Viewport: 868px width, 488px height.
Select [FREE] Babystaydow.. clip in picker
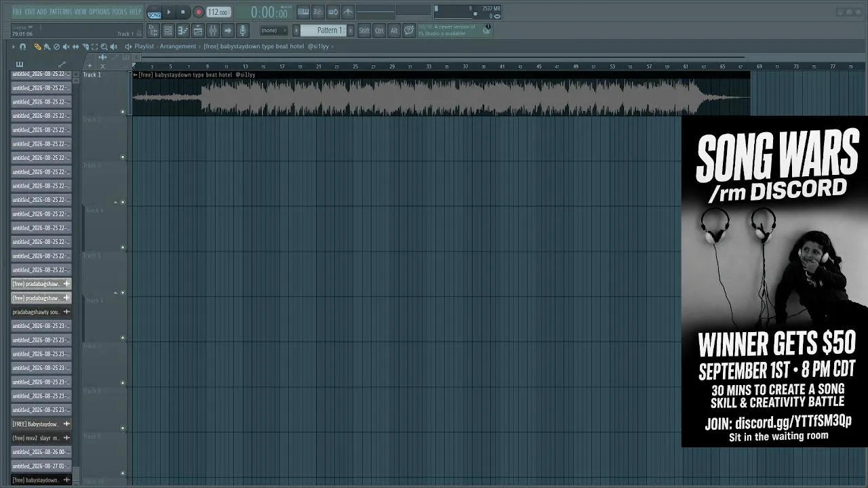pyautogui.click(x=41, y=424)
